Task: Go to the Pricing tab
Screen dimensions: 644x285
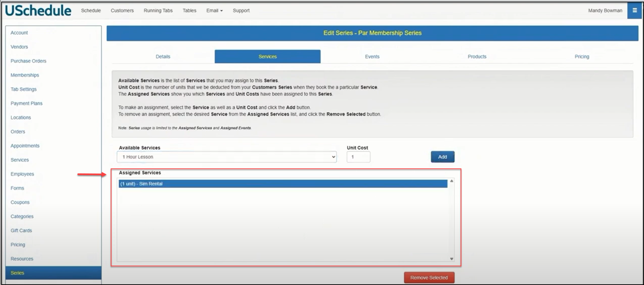Action: (582, 57)
